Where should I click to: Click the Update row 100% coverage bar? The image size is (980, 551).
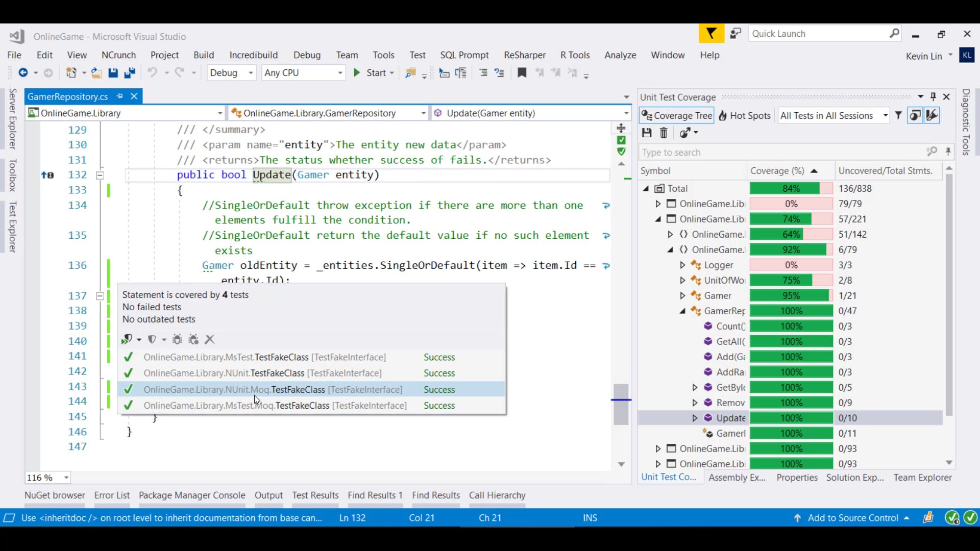(x=791, y=418)
